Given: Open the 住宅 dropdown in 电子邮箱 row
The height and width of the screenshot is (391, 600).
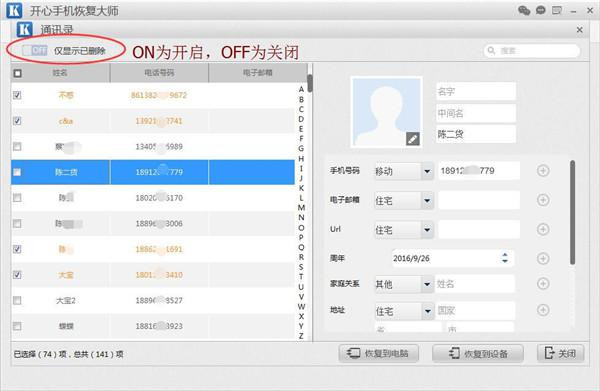Looking at the screenshot, I should [x=404, y=200].
